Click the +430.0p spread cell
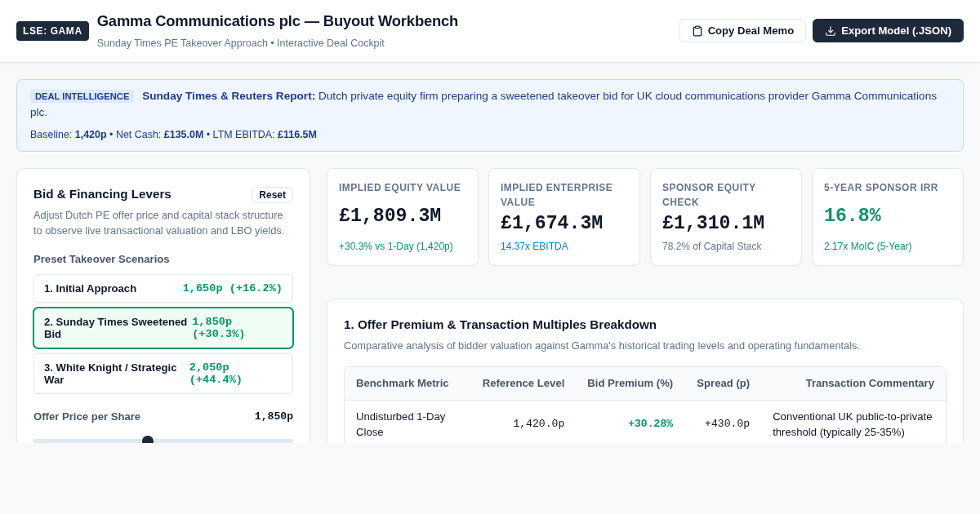 click(727, 424)
